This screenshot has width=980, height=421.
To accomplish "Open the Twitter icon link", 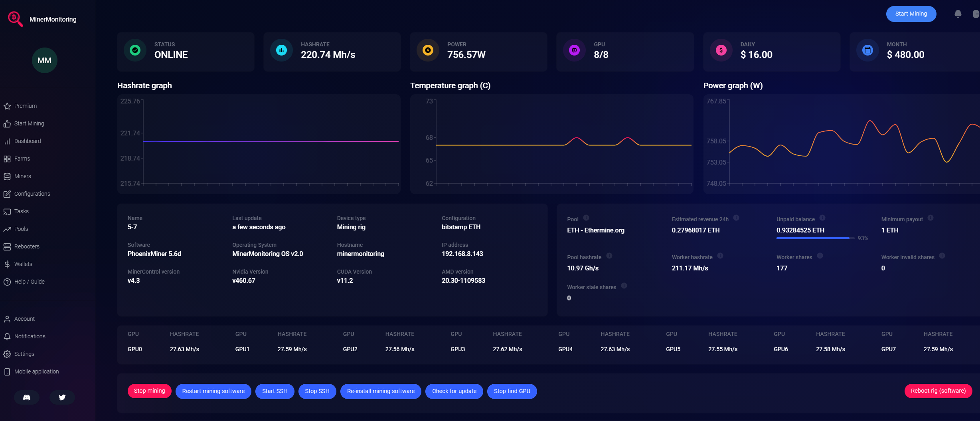I will [62, 397].
